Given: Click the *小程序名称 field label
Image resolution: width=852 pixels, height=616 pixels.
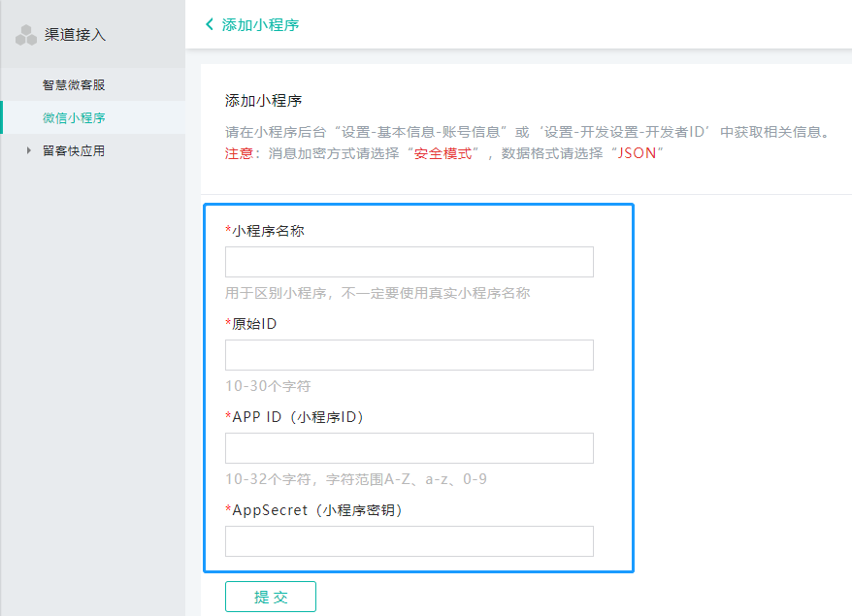Looking at the screenshot, I should click(x=265, y=231).
